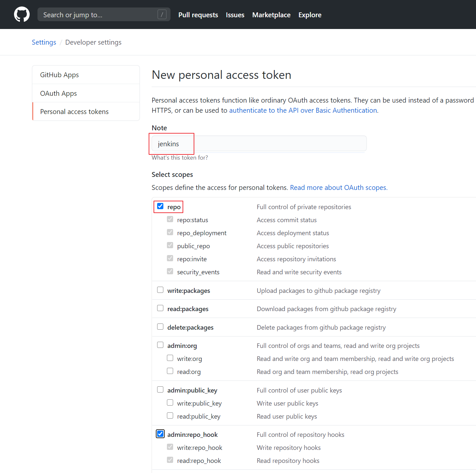Image resolution: width=476 pixels, height=473 pixels.
Task: Click 'Read user public keys' description
Action: click(287, 416)
